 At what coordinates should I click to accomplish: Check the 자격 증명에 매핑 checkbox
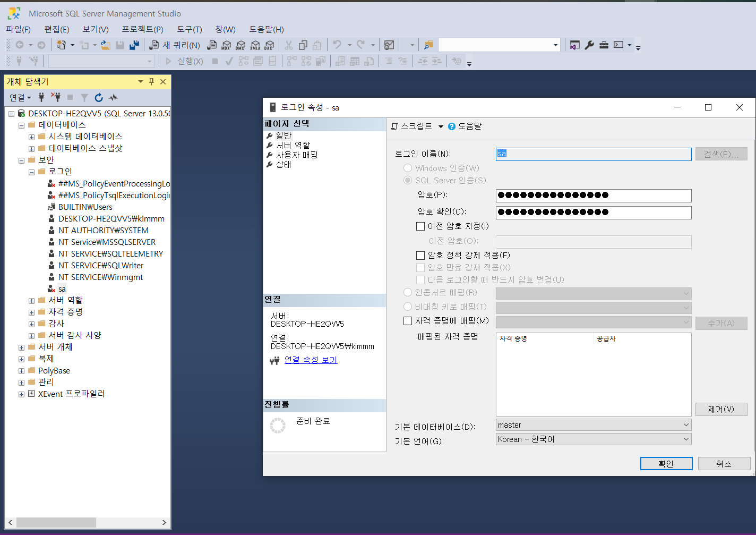408,321
